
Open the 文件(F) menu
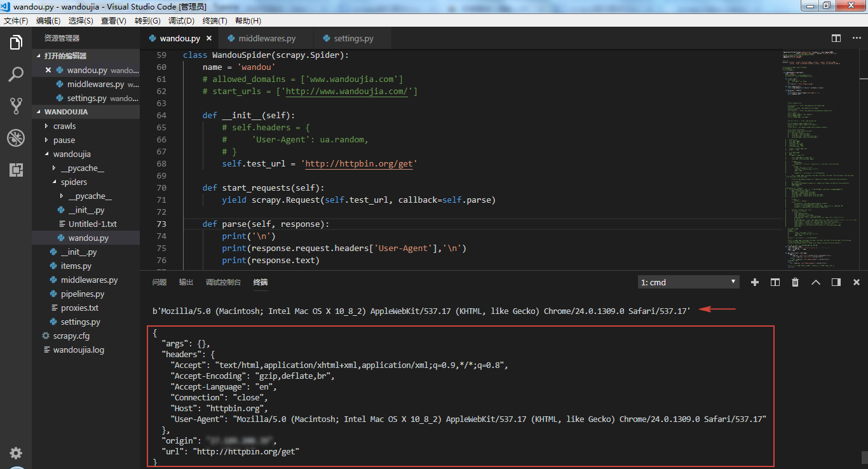16,21
